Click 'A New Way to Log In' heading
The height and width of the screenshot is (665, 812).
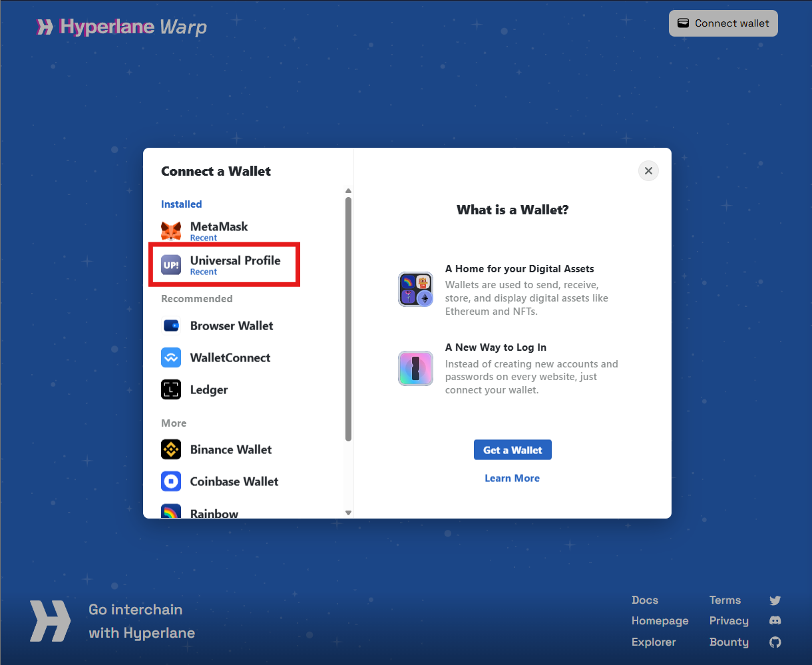coord(496,347)
